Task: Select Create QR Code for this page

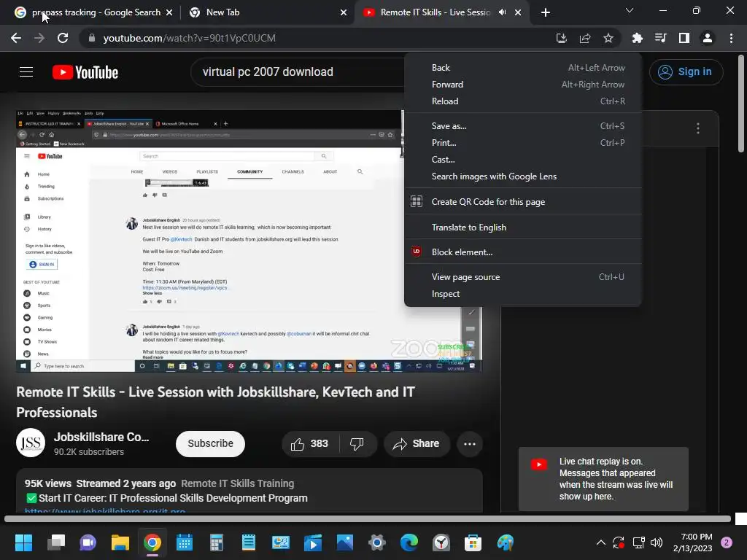Action: (522, 201)
